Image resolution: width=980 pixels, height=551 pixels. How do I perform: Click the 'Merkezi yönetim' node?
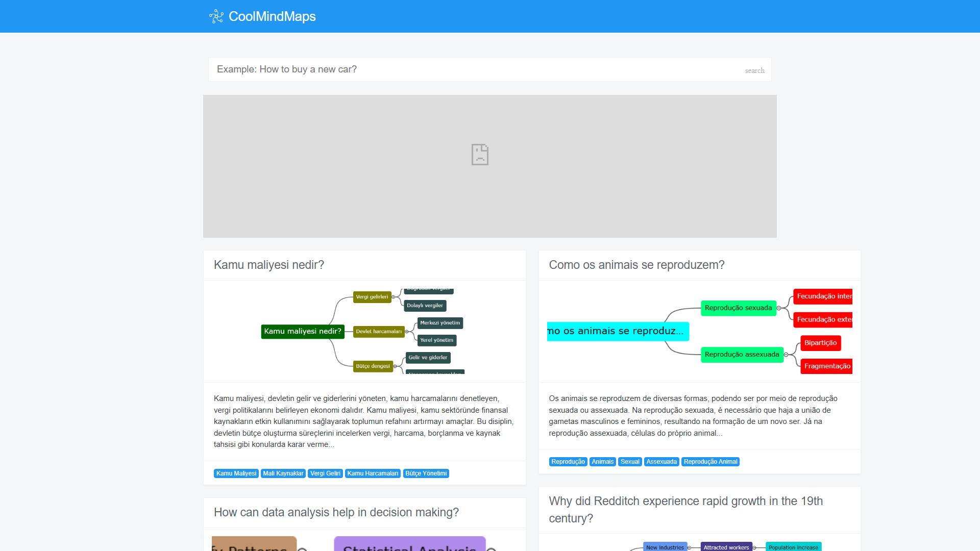(440, 323)
